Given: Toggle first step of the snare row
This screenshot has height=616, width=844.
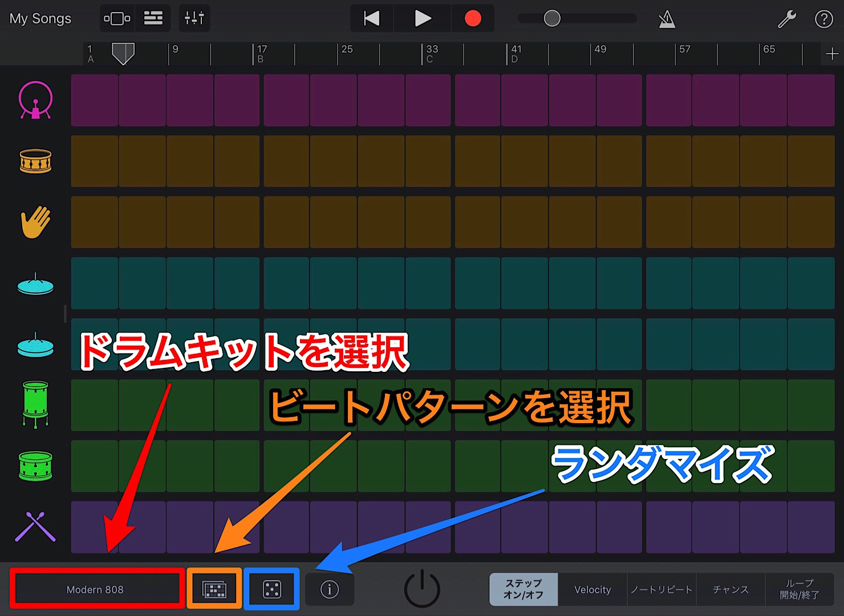Looking at the screenshot, I should click(94, 161).
